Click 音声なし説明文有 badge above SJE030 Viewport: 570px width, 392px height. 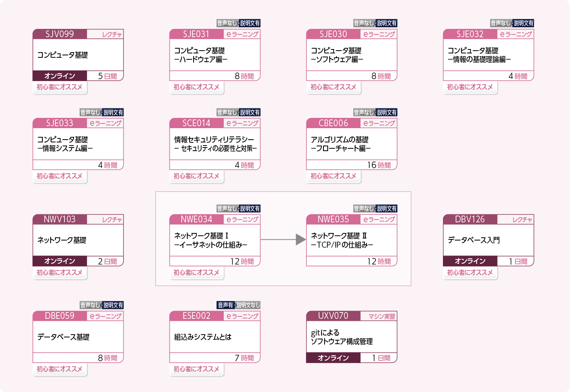pyautogui.click(x=375, y=23)
